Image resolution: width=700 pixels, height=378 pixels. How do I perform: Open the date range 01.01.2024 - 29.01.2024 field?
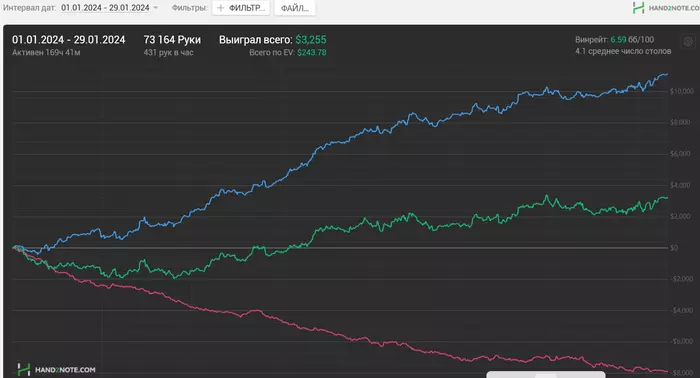tap(105, 8)
